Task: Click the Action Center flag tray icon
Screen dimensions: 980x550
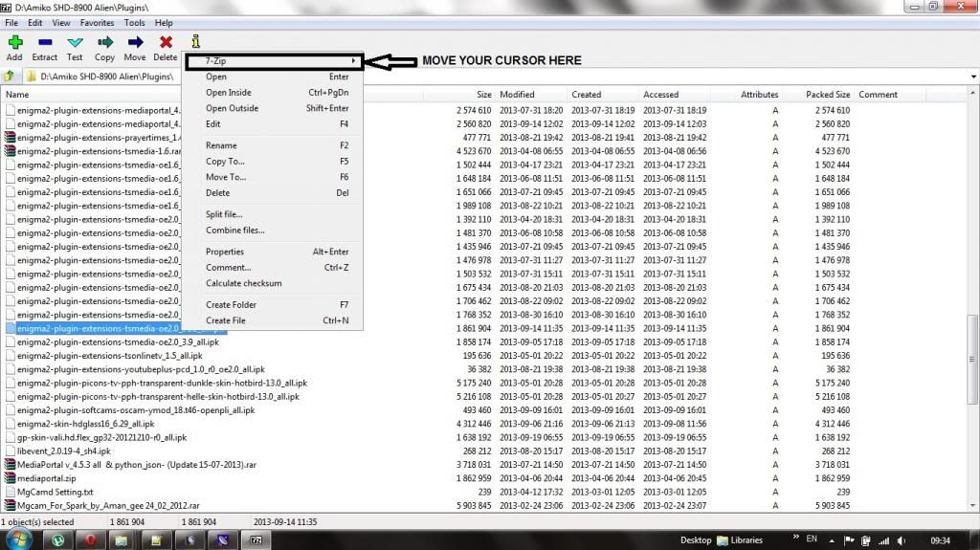Action: tap(849, 540)
